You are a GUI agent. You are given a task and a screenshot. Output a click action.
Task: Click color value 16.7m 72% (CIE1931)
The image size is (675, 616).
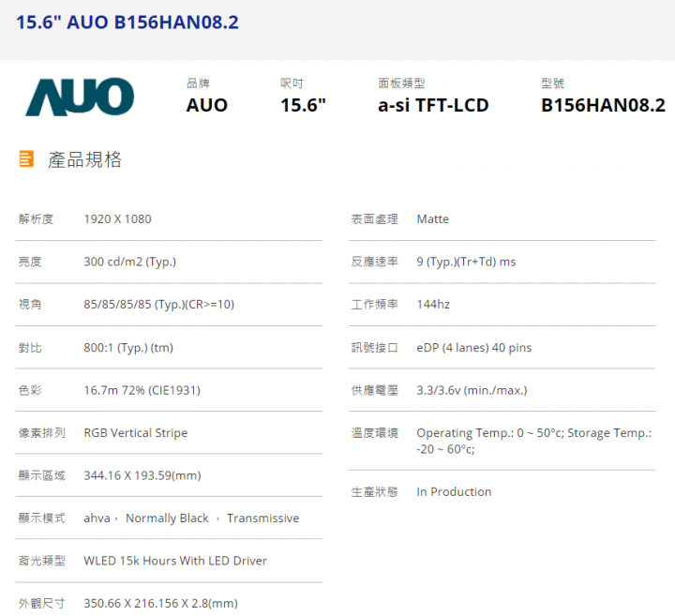point(142,390)
